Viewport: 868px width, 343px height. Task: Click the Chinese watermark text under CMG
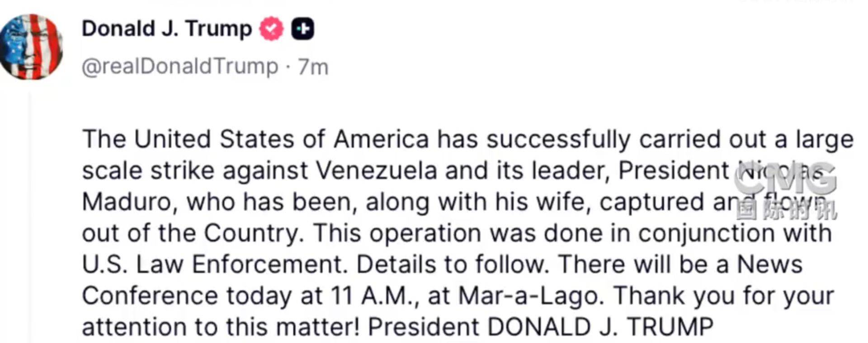[x=787, y=210]
